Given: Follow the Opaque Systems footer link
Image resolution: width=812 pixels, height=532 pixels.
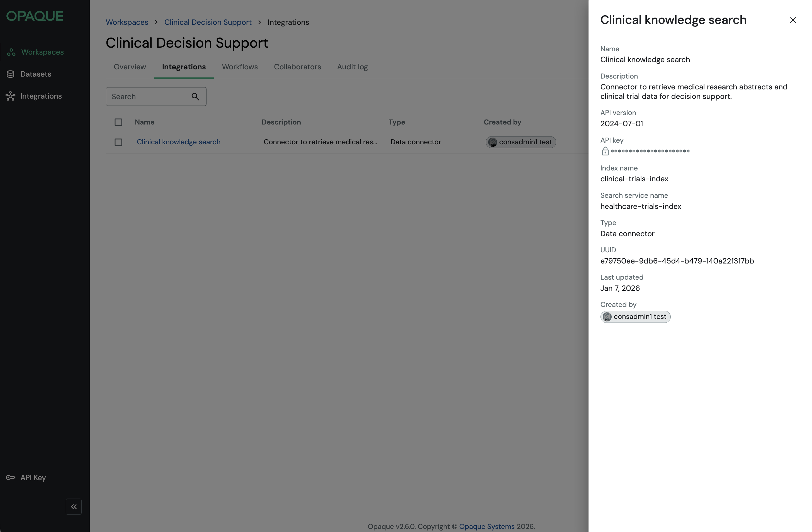Looking at the screenshot, I should (x=487, y=526).
